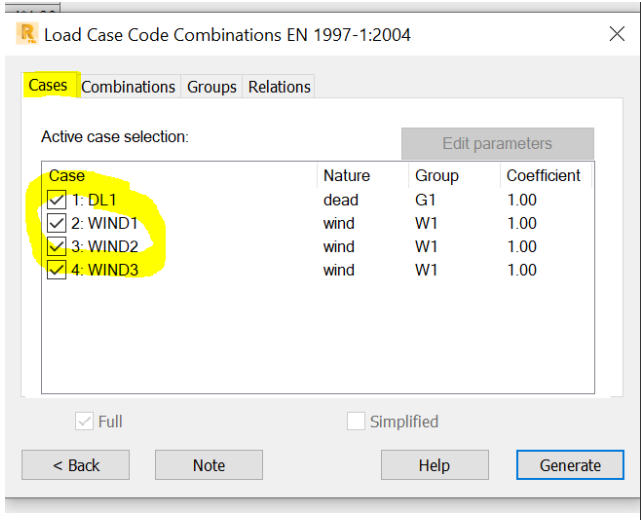Click the Robot app icon in title bar
This screenshot has width=641, height=524.
pyautogui.click(x=28, y=34)
